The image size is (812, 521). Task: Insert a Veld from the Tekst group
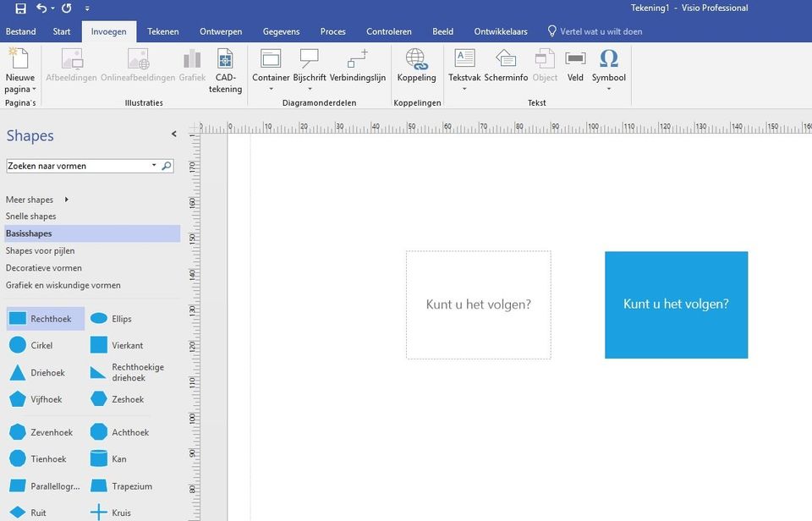(x=574, y=68)
